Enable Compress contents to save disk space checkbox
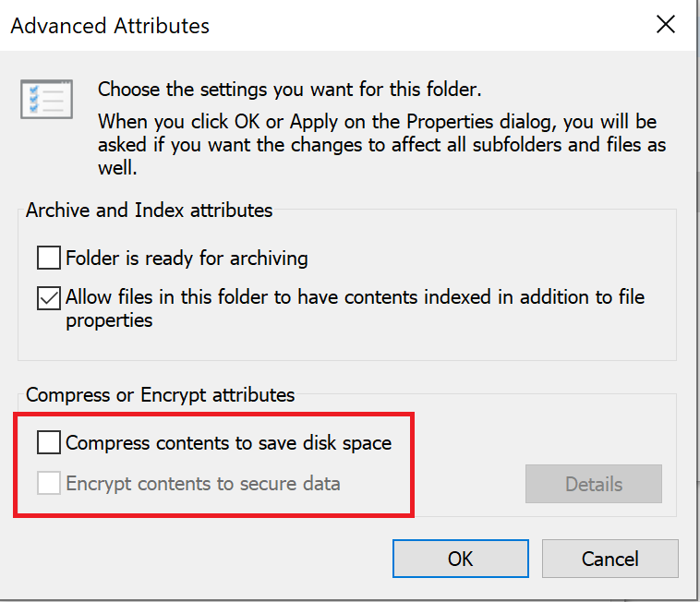700x602 pixels. tap(49, 442)
